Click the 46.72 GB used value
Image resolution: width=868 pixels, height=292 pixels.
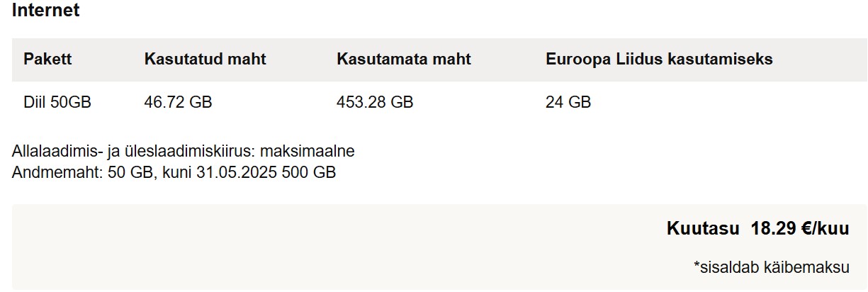click(178, 103)
